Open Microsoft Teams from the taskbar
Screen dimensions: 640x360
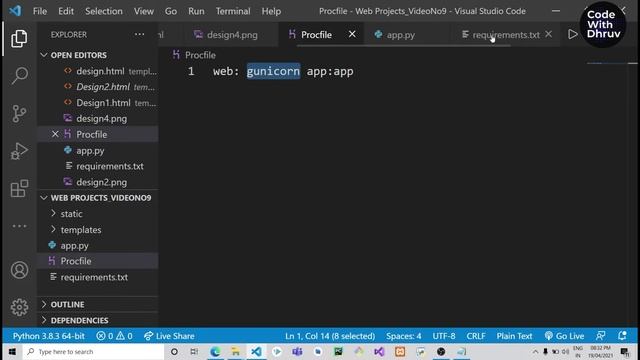(297, 351)
